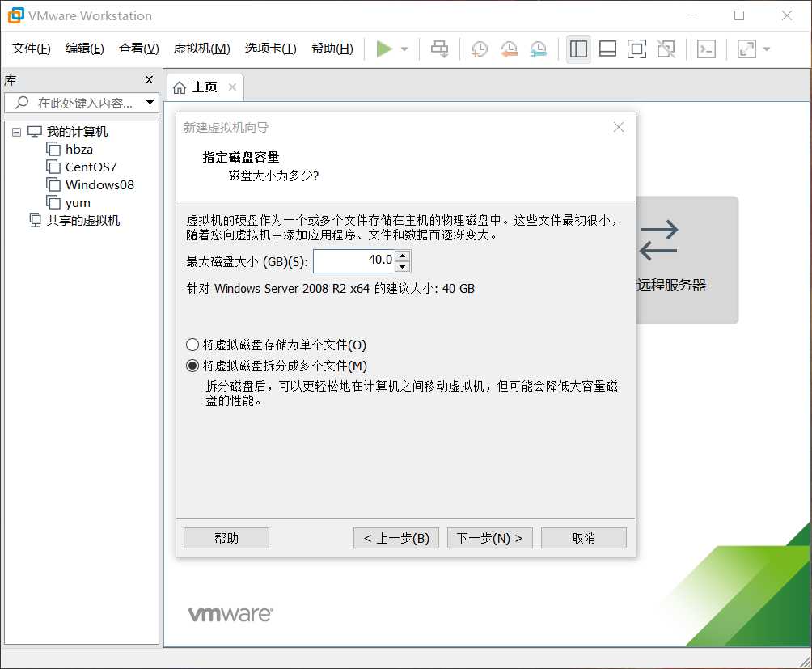Click the home icon on 主页 tab
The width and height of the screenshot is (812, 669).
(180, 87)
